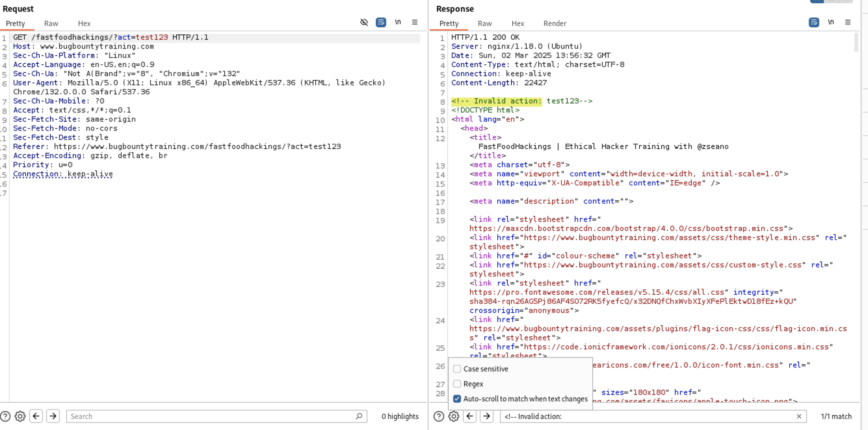The image size is (868, 430).
Task: Click Content-Length 22427 header
Action: pyautogui.click(x=499, y=83)
